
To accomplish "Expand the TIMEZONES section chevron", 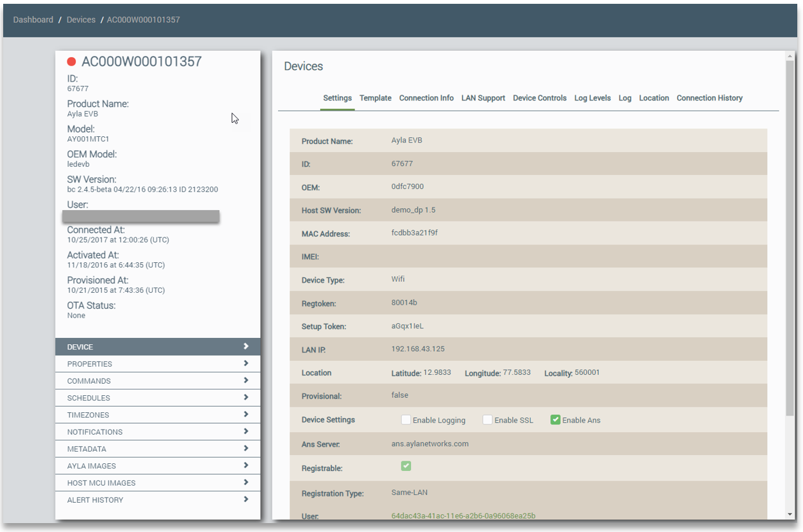I will (x=246, y=414).
